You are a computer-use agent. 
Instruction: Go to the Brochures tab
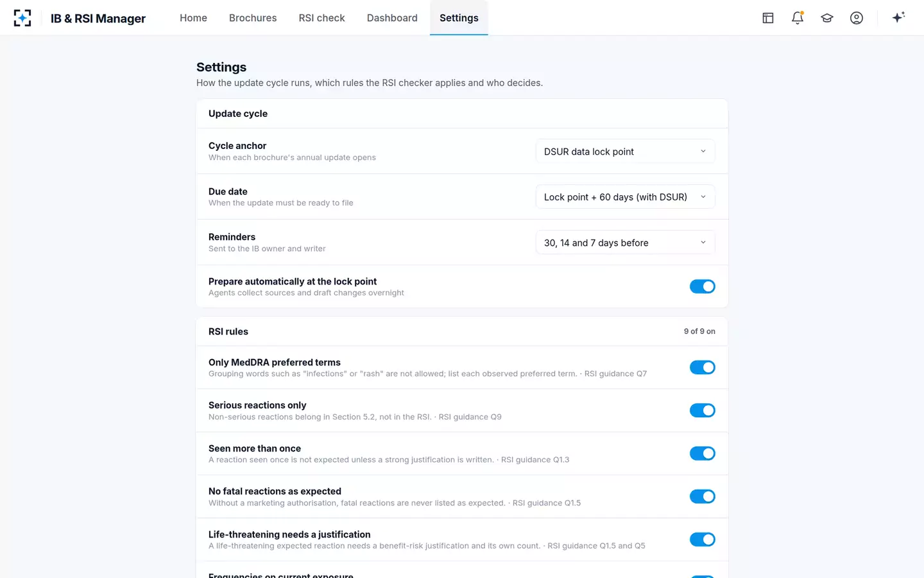coord(253,18)
